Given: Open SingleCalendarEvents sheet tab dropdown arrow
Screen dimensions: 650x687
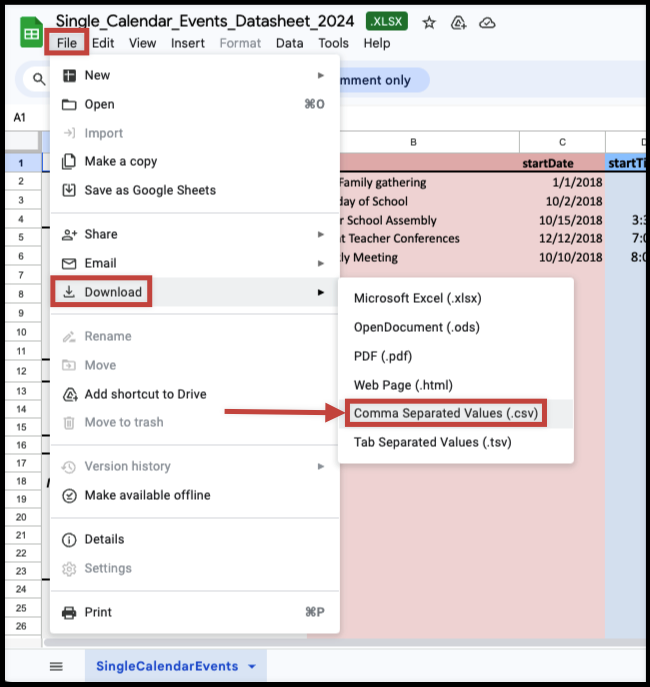Looking at the screenshot, I should (x=252, y=666).
